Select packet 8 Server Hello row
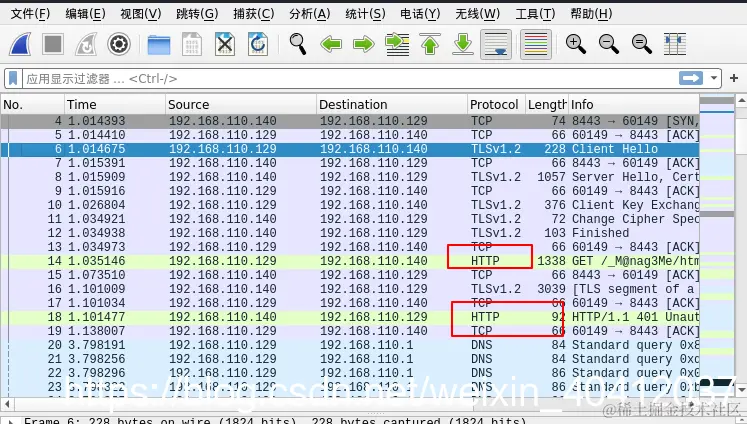Screen dimensions: 747x424 click(x=350, y=177)
